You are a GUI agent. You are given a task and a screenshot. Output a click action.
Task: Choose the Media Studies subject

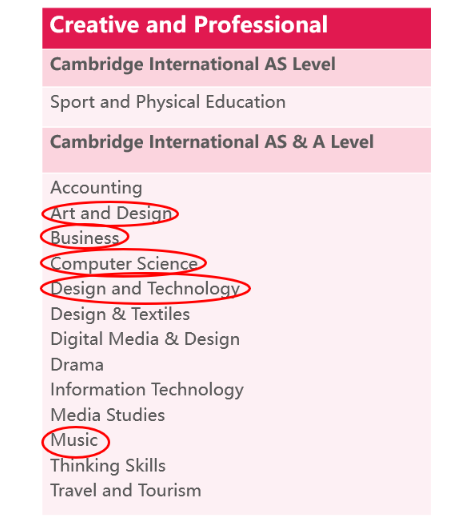pyautogui.click(x=108, y=415)
